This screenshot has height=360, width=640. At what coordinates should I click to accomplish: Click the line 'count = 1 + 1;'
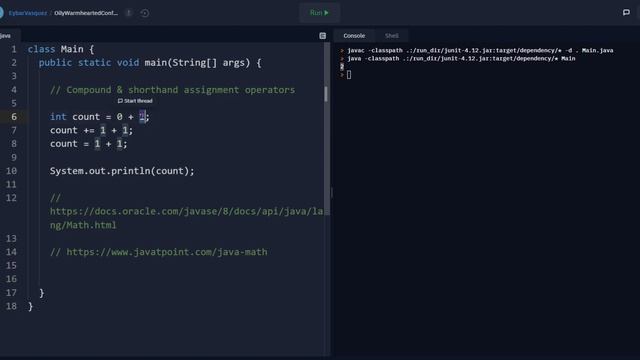point(89,144)
